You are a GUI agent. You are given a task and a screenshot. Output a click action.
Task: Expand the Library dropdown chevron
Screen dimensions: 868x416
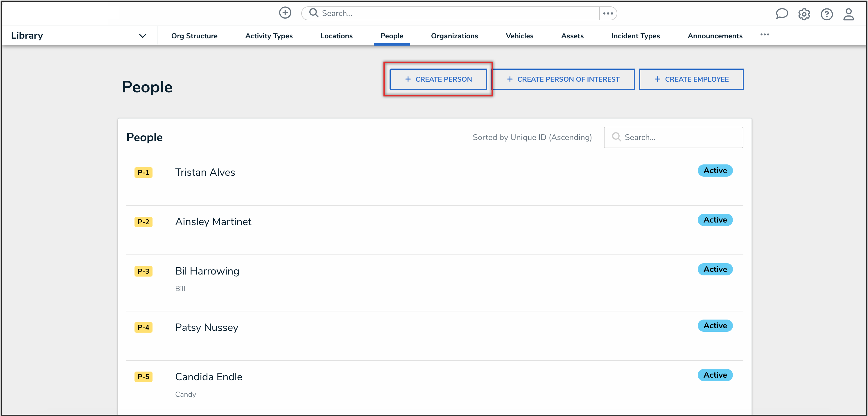coord(143,36)
